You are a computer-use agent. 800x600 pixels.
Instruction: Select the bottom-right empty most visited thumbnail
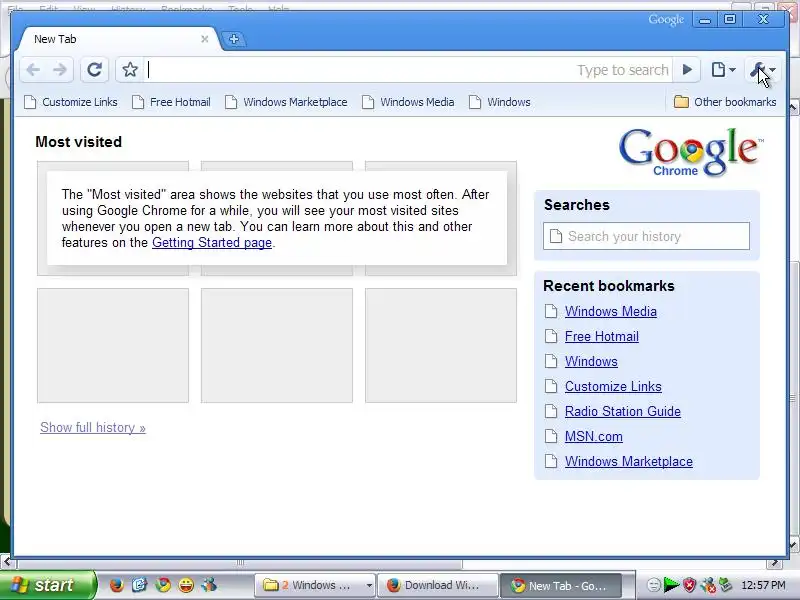[x=441, y=345]
